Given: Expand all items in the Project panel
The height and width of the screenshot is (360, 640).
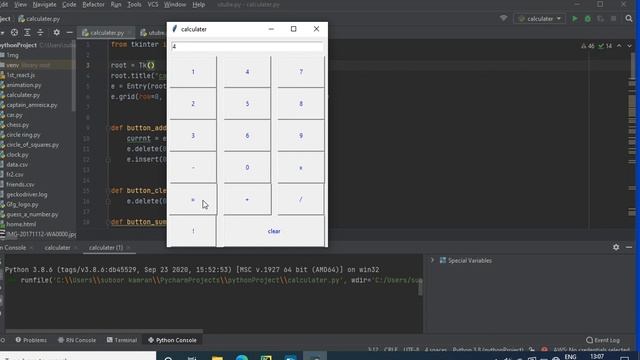Looking at the screenshot, I should (x=27, y=32).
